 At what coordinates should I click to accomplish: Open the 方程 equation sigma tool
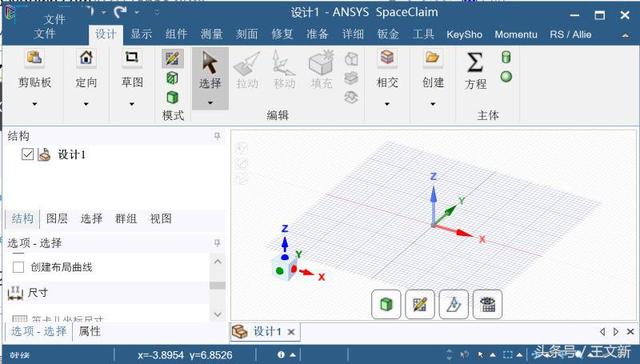coord(475,69)
